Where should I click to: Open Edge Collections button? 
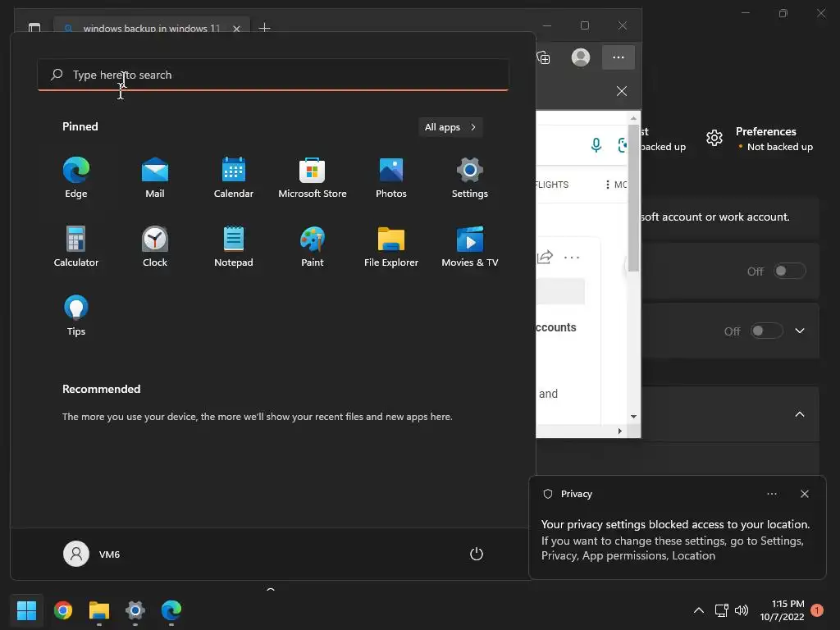(x=544, y=57)
